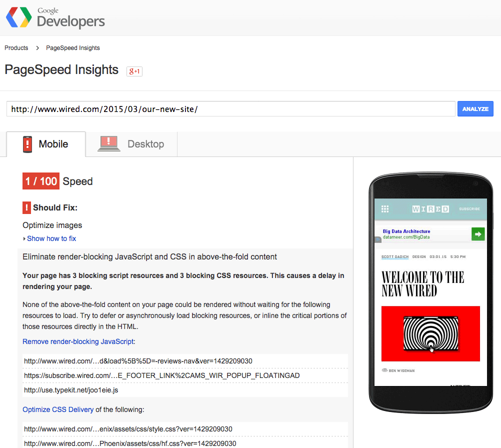Click the subscribe.wired.com script URL row
Screen dimensions: 501x448
[x=185, y=375]
